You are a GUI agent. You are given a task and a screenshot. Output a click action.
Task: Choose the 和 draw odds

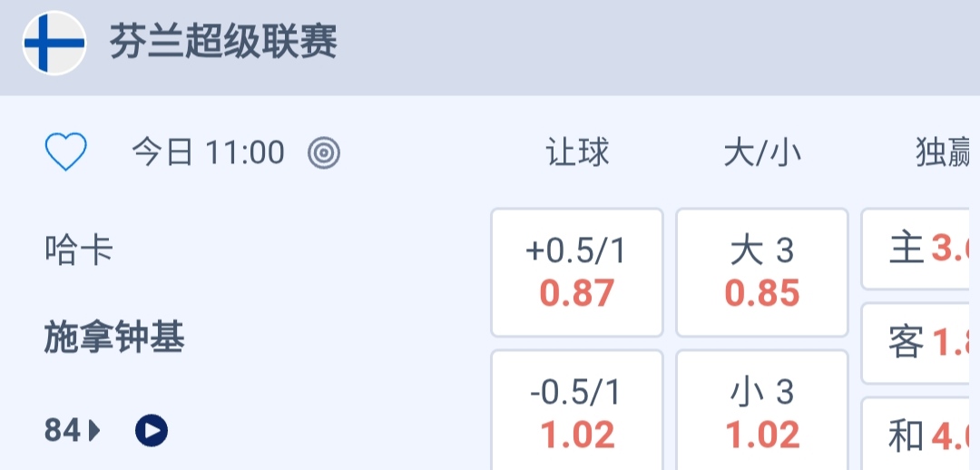tap(918, 436)
